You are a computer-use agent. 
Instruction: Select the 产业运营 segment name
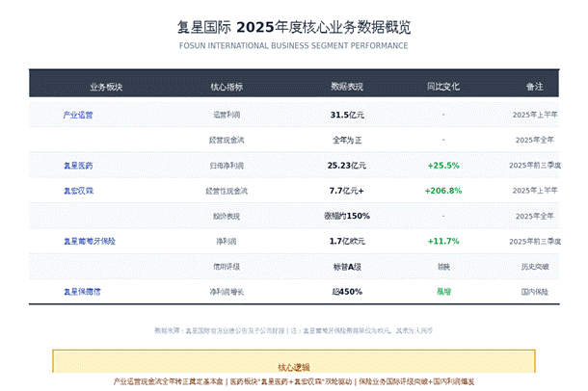click(x=78, y=115)
